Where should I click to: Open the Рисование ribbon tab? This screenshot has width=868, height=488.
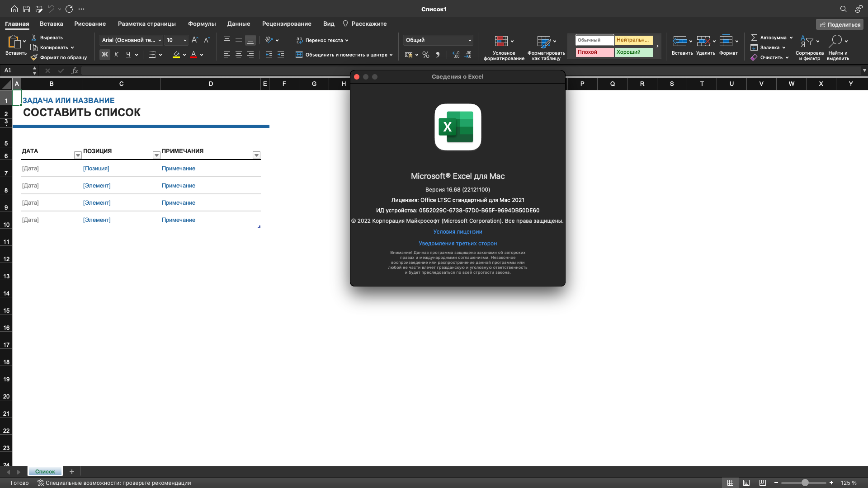point(90,24)
